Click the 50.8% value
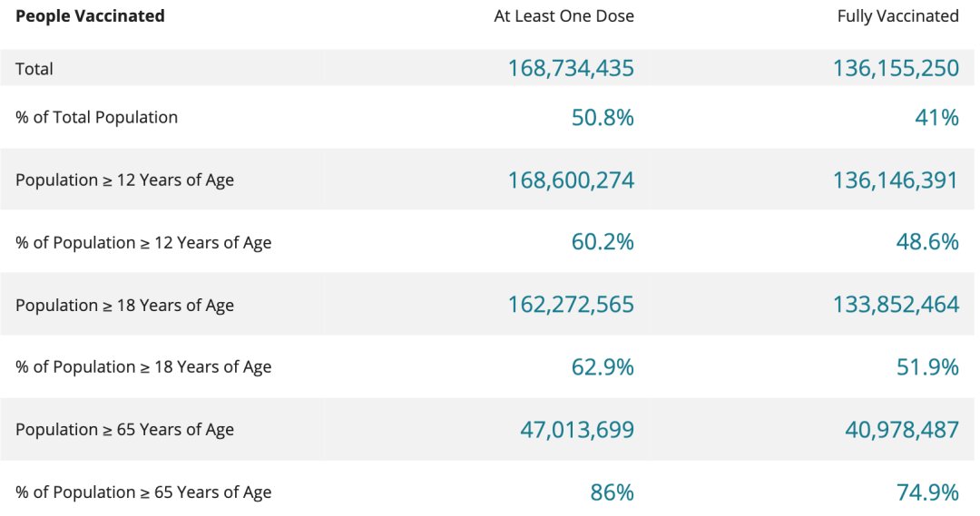Viewport: 980px width, 516px height. 603,118
